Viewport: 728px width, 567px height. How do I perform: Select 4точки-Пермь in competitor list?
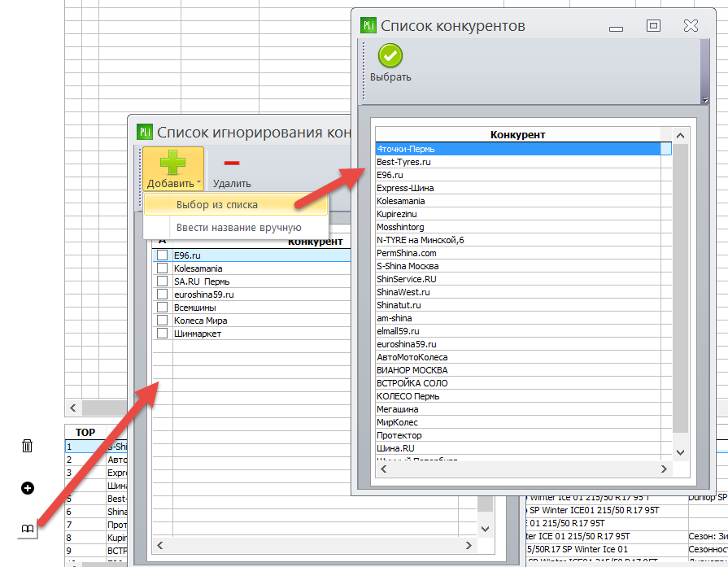(x=523, y=149)
